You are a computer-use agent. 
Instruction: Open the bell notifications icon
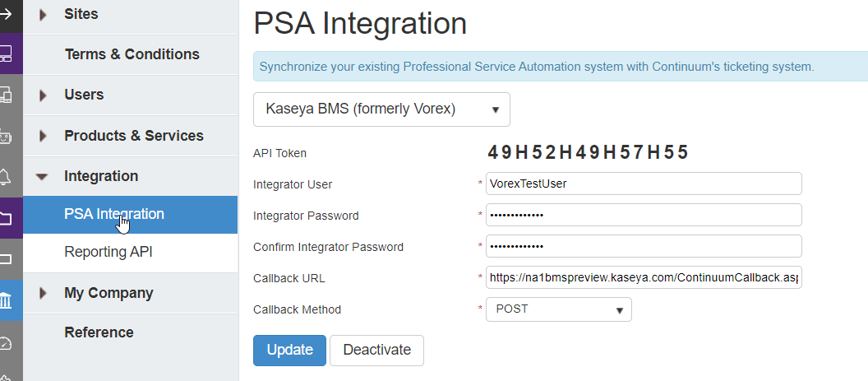coord(6,176)
